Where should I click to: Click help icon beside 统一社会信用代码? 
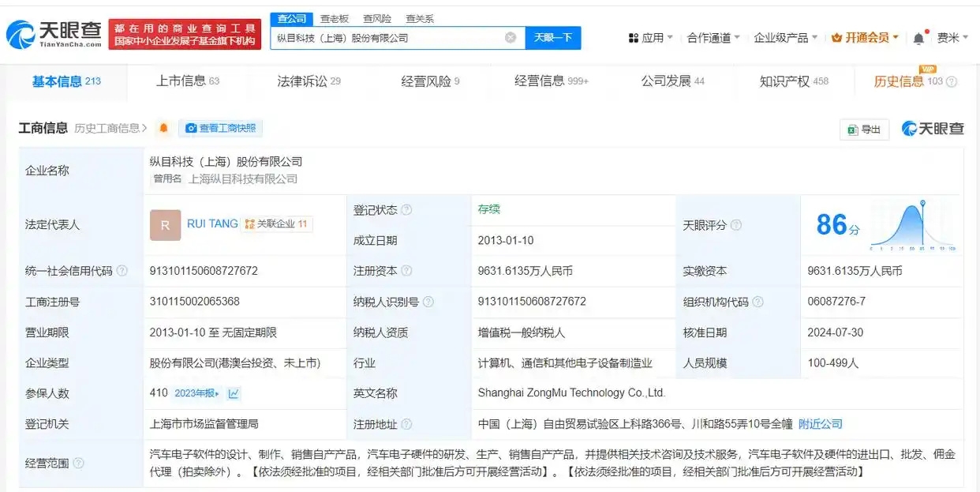click(122, 271)
